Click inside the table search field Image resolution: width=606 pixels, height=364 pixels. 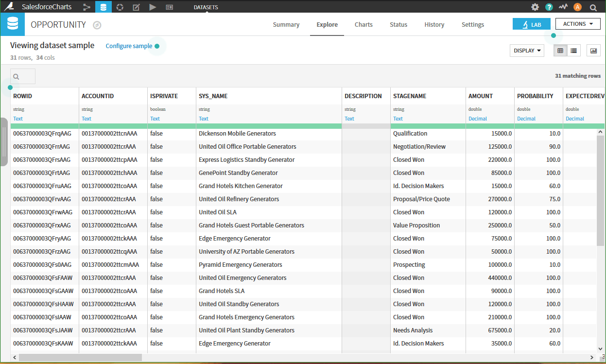[x=22, y=76]
